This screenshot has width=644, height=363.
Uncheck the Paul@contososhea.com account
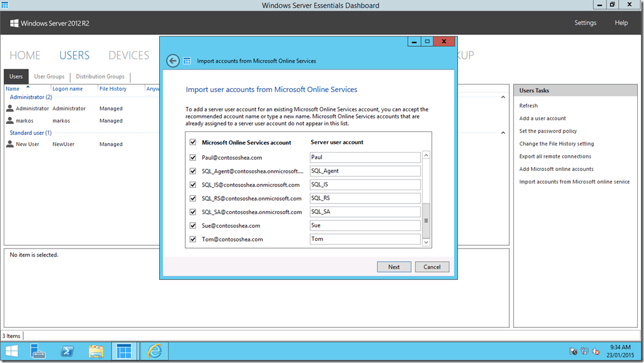tap(192, 157)
